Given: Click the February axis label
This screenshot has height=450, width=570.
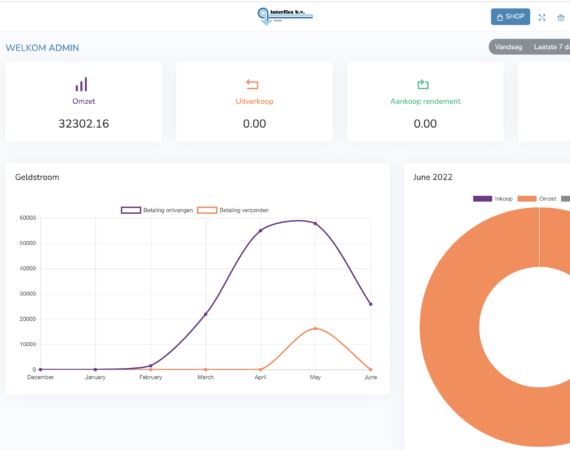Looking at the screenshot, I should (x=150, y=377).
